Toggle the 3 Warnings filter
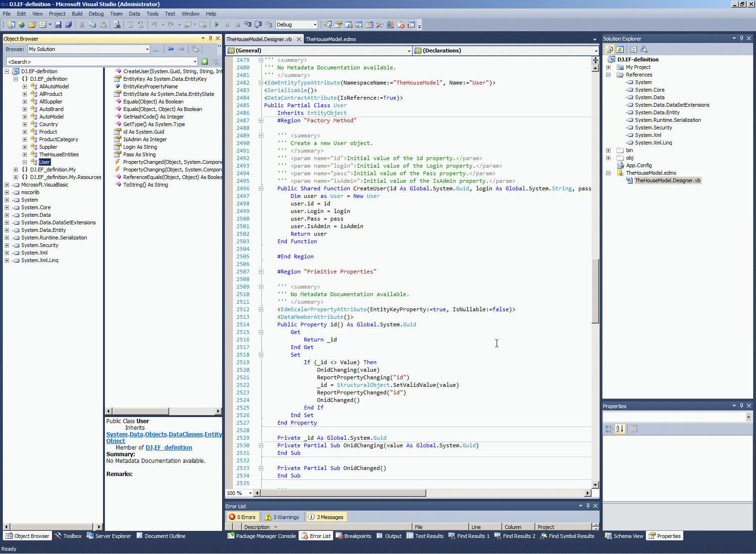The width and height of the screenshot is (756, 554). [x=282, y=517]
